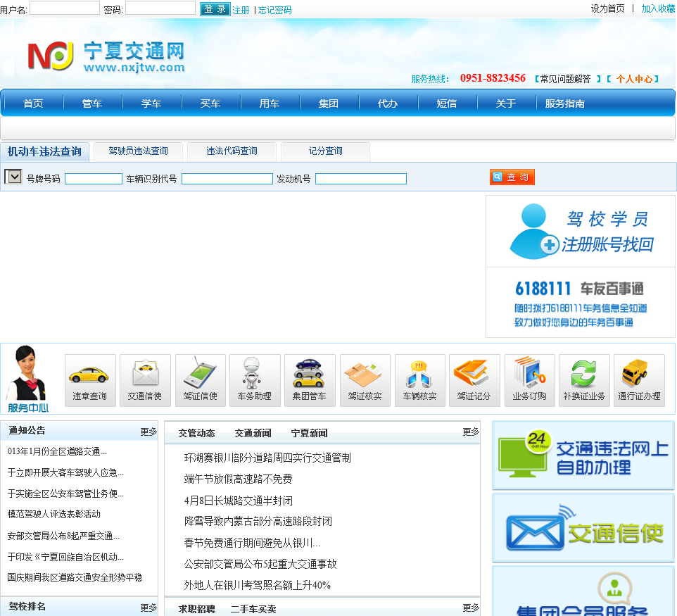
Task: Open the 车辆核实 icon
Action: coord(419,380)
